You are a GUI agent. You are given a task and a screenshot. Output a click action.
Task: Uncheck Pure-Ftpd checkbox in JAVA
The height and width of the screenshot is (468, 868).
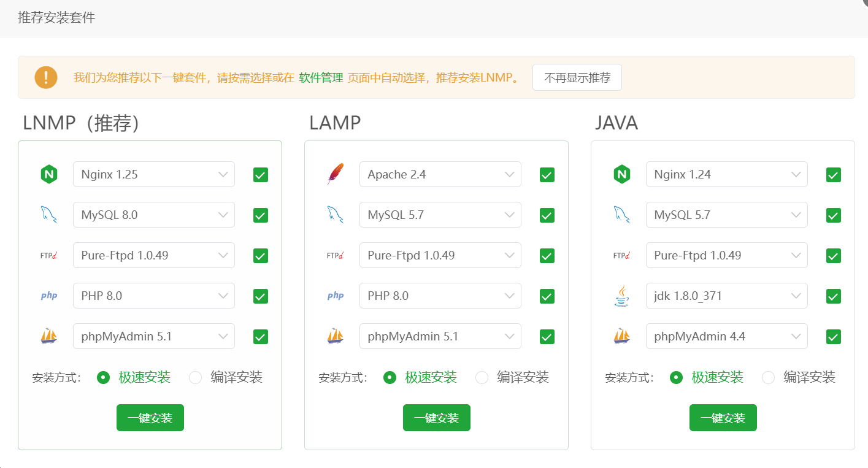(834, 256)
